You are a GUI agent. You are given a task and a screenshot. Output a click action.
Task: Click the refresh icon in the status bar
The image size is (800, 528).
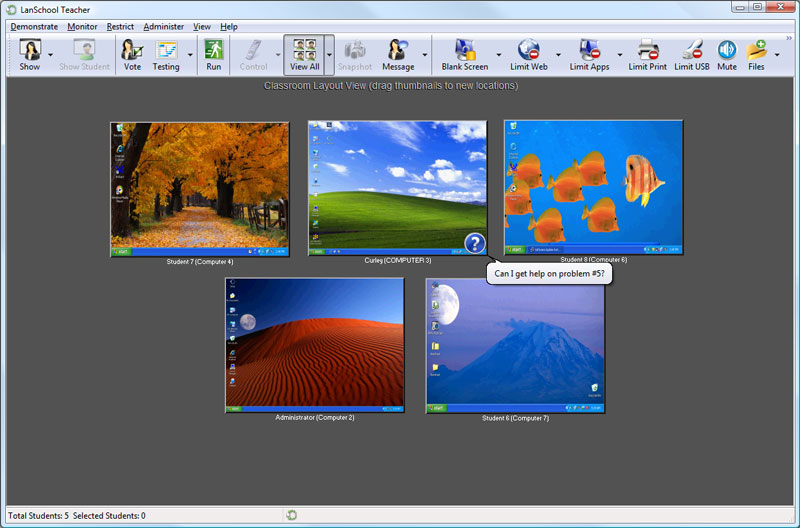point(291,515)
